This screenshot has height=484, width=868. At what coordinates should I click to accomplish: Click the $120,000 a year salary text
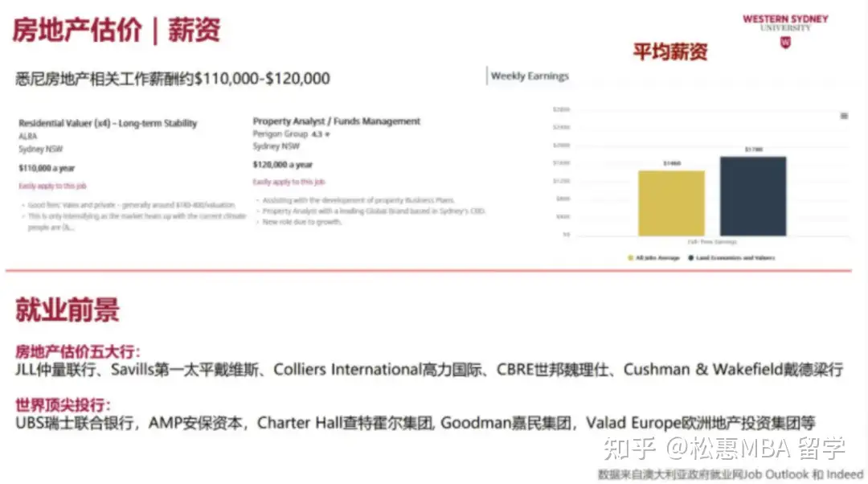(x=282, y=165)
